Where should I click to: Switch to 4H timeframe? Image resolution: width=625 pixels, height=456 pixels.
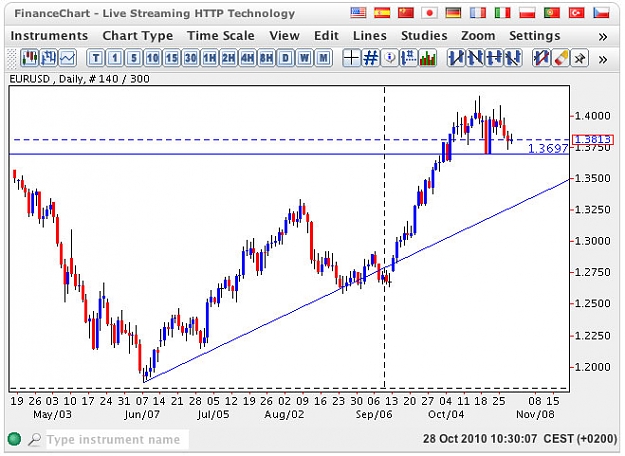tap(247, 58)
